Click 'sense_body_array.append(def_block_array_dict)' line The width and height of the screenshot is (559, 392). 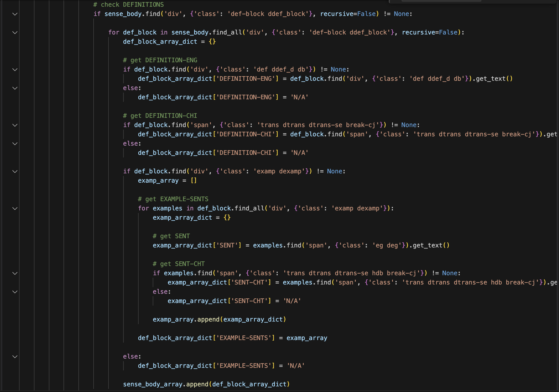pos(206,384)
